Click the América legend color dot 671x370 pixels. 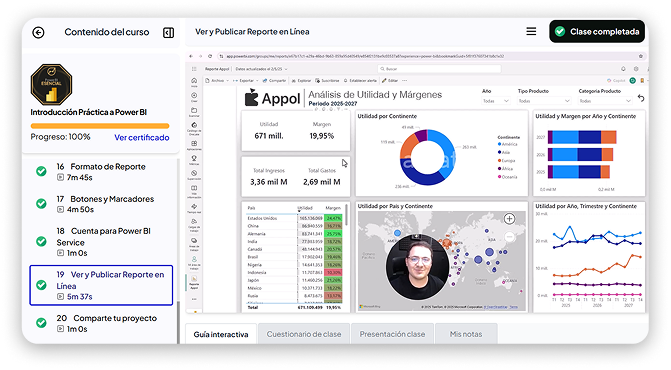(x=499, y=145)
